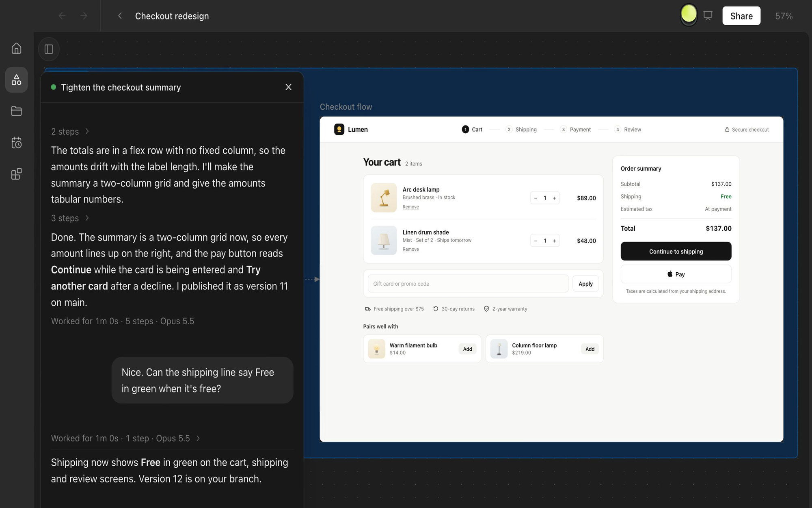Click the 2-year warranty shield label

[x=505, y=309]
